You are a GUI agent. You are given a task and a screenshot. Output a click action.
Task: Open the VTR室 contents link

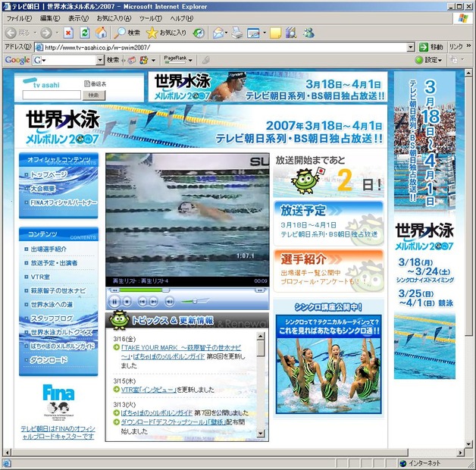(40, 277)
